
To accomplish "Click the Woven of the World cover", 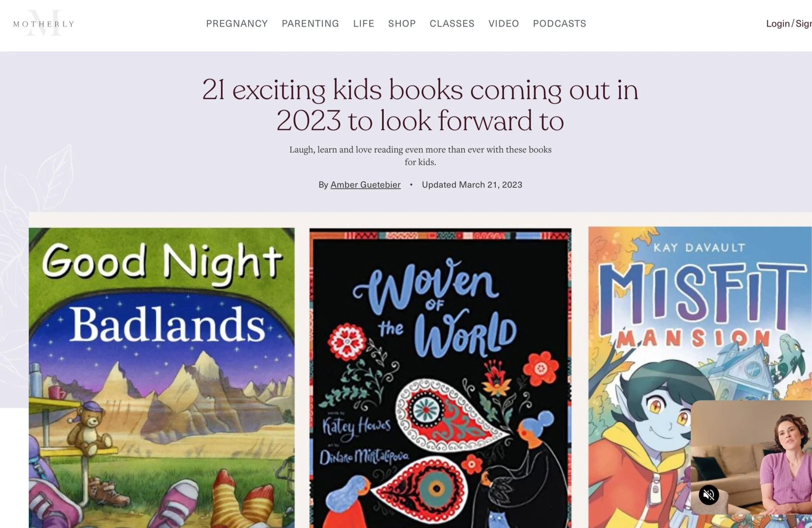I will pyautogui.click(x=440, y=378).
